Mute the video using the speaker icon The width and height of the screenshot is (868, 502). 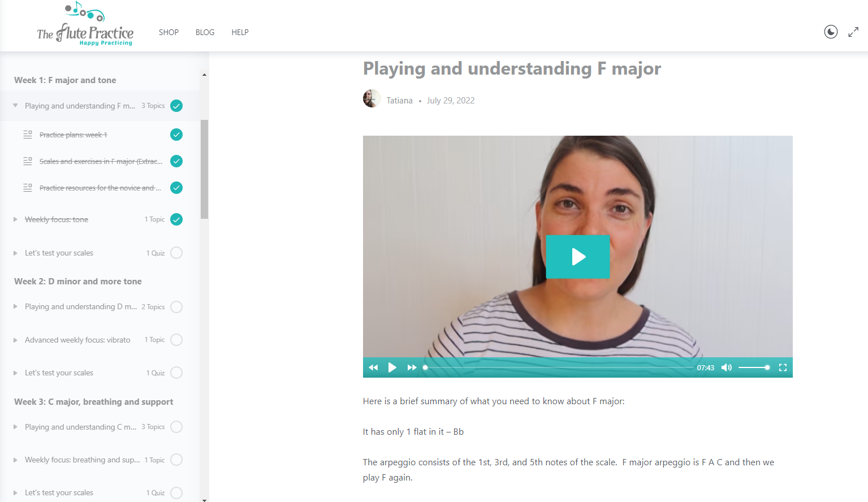(x=727, y=367)
